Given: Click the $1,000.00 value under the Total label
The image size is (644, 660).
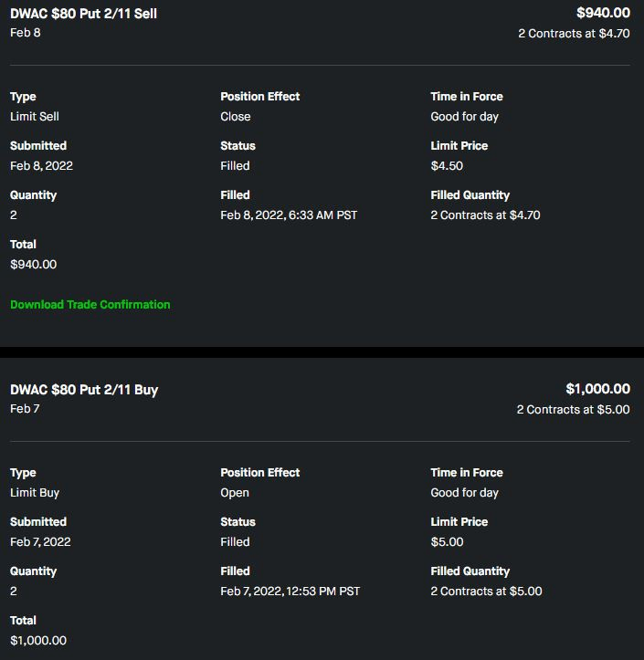Looking at the screenshot, I should tap(38, 641).
